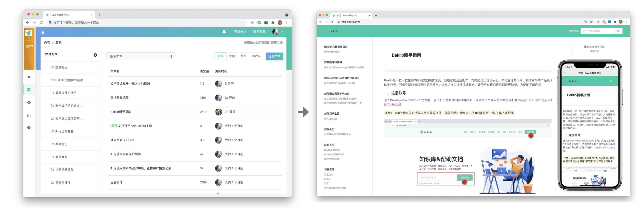Click 预览站点 in the header
This screenshot has width=644, height=208.
tap(240, 32)
